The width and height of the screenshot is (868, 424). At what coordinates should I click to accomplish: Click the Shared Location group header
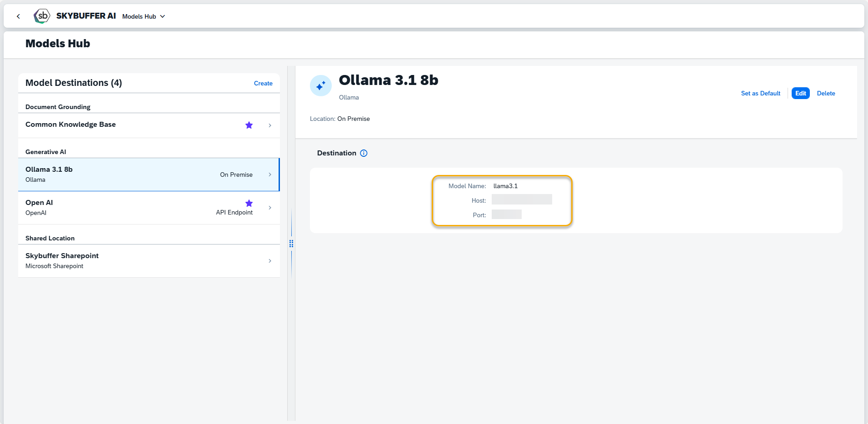click(50, 238)
